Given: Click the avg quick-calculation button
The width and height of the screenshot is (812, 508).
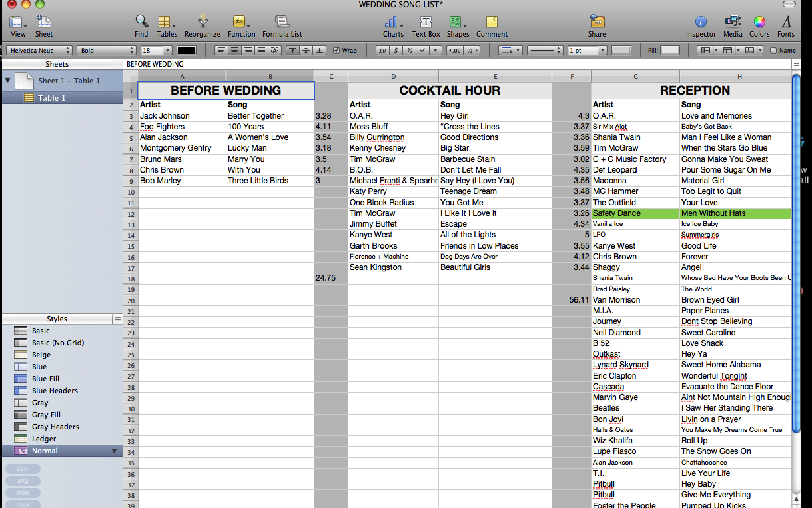Looking at the screenshot, I should point(23,481).
